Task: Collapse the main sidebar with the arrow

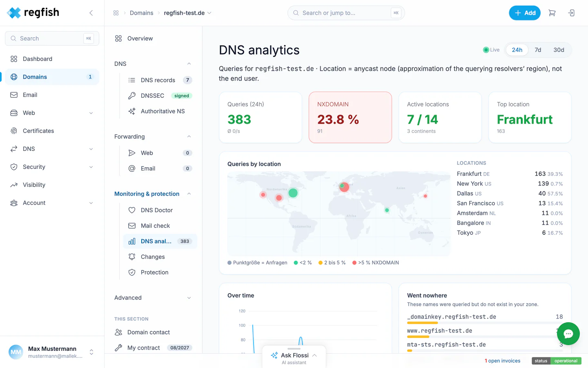Action: point(91,13)
